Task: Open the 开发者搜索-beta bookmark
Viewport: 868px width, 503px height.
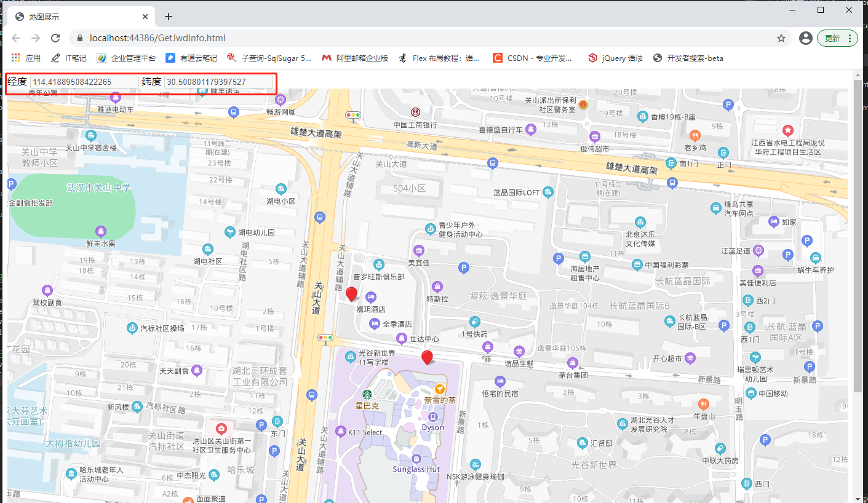Action: (x=688, y=58)
